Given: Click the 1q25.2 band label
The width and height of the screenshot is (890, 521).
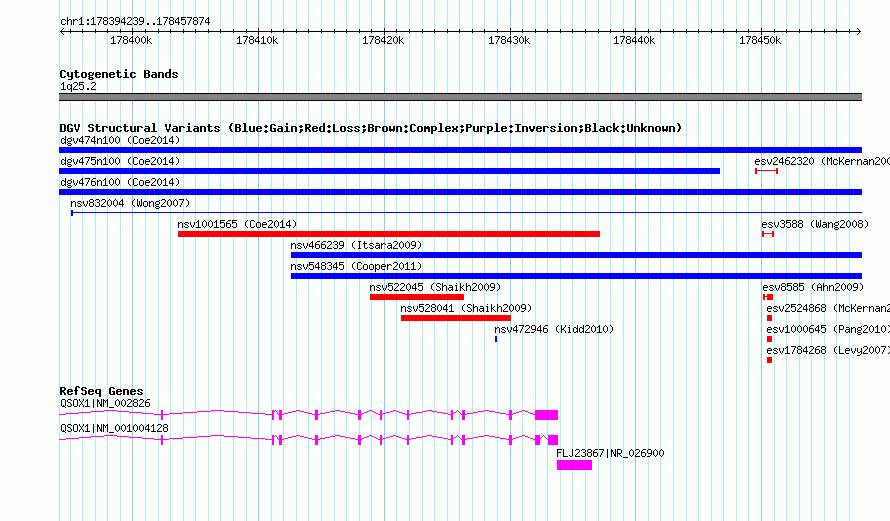Looking at the screenshot, I should point(78,86).
